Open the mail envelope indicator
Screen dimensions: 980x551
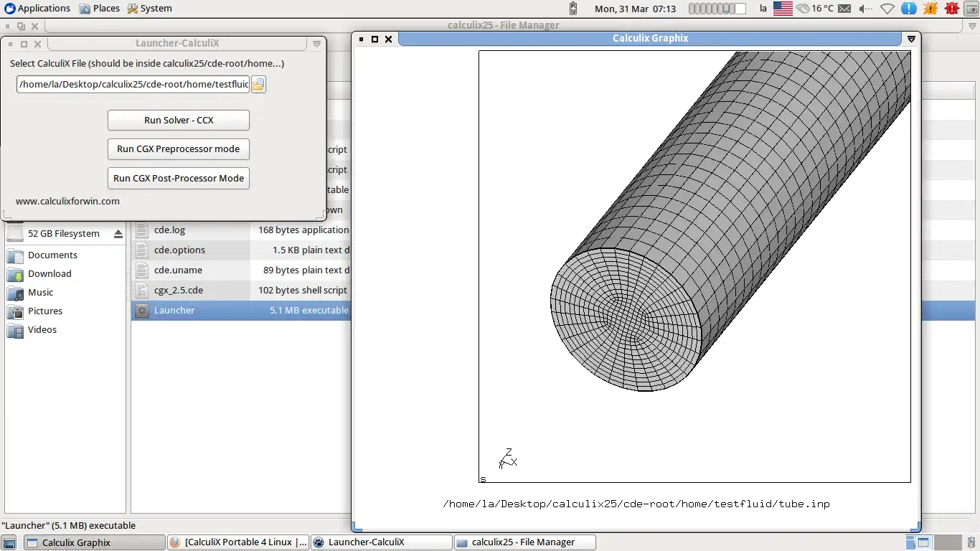tap(844, 9)
